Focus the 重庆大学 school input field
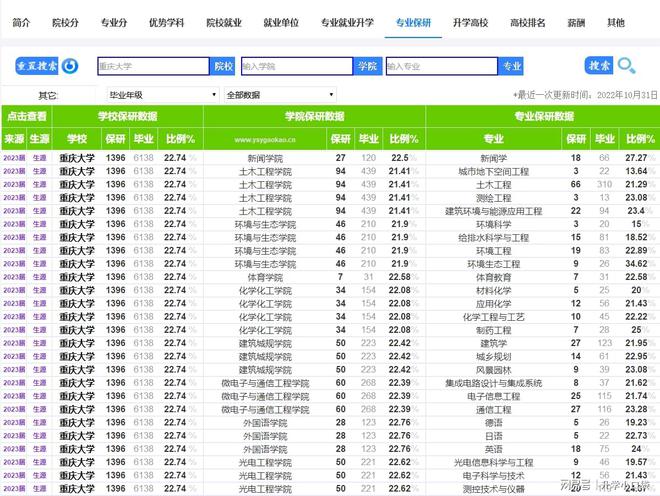Viewport: 660px width, 496px height. tap(153, 66)
